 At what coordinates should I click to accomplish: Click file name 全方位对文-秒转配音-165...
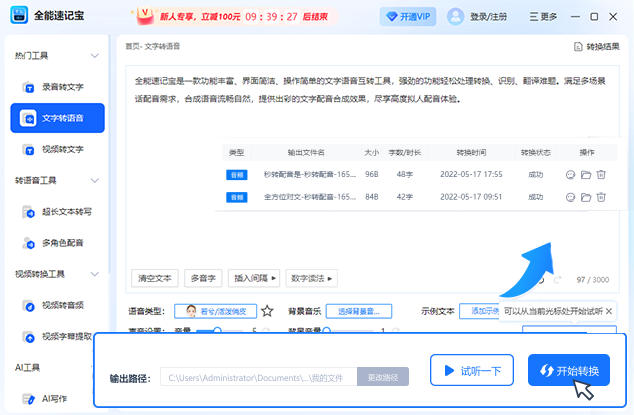click(310, 197)
